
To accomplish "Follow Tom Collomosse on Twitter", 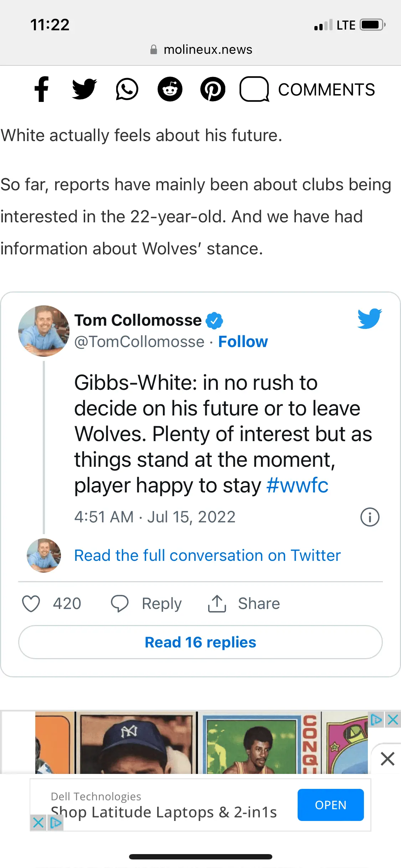I will (243, 342).
